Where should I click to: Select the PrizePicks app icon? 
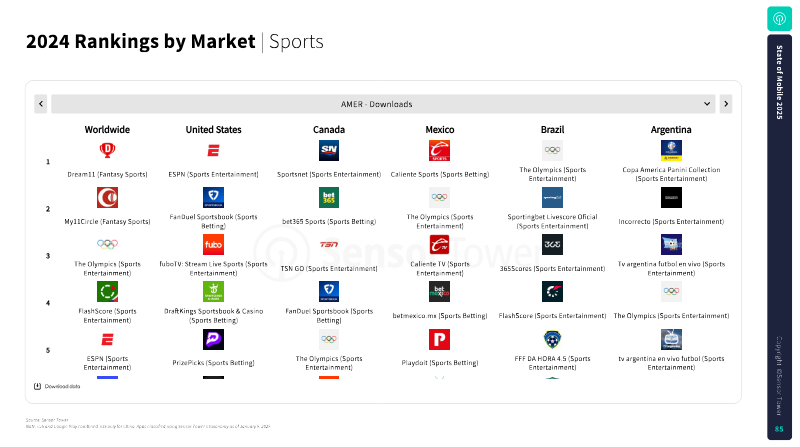tap(213, 339)
